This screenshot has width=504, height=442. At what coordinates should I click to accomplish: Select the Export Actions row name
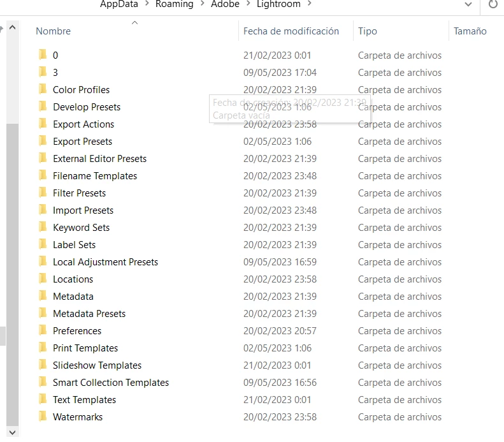[x=83, y=124]
